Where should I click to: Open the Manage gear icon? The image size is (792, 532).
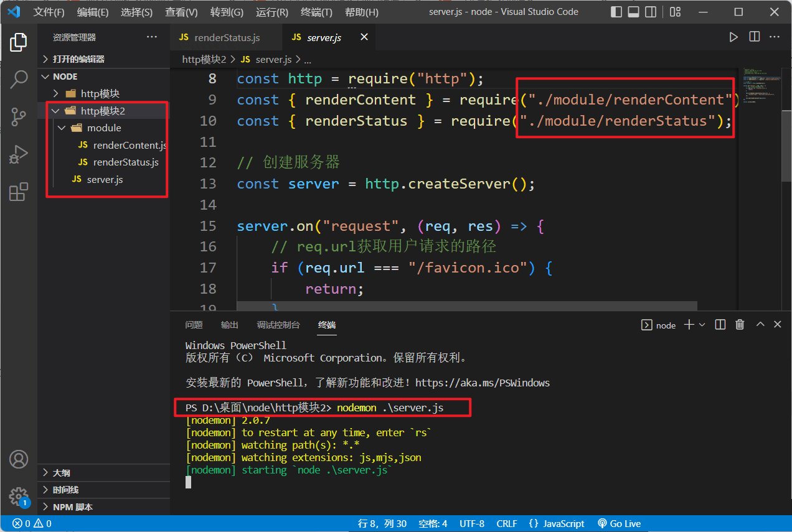[x=19, y=497]
